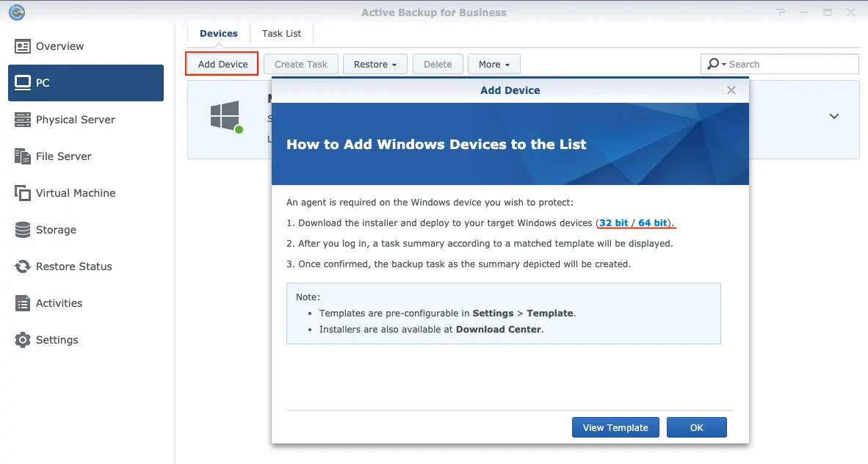
Task: Switch to the Devices tab
Action: pyautogui.click(x=219, y=34)
